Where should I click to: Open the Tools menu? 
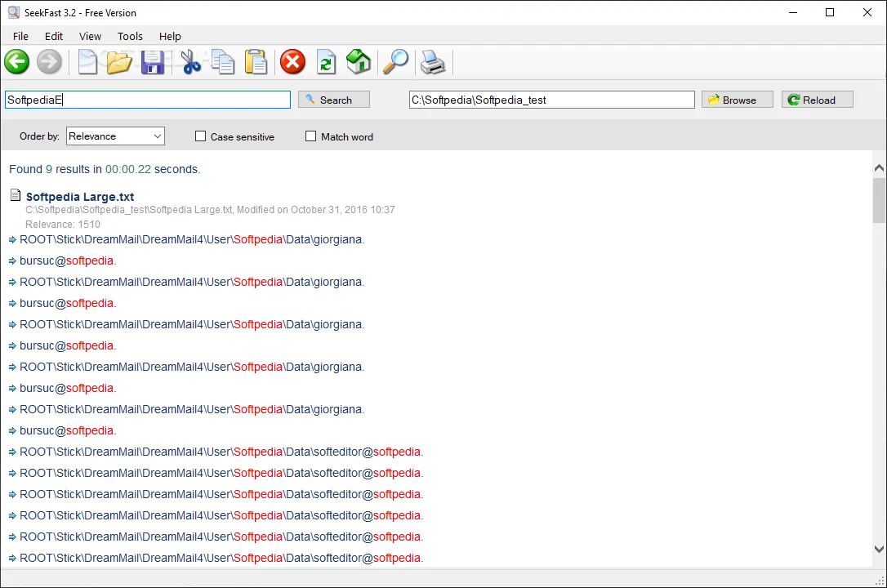(130, 36)
